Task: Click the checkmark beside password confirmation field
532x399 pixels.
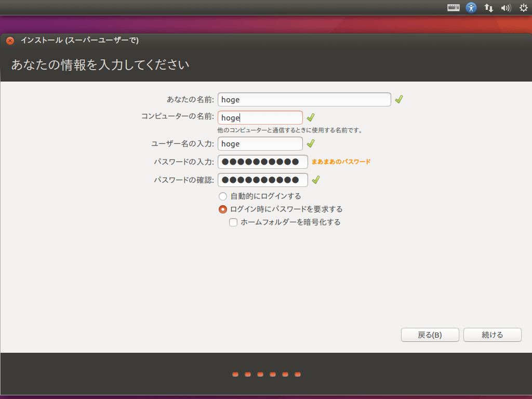Action: (316, 180)
